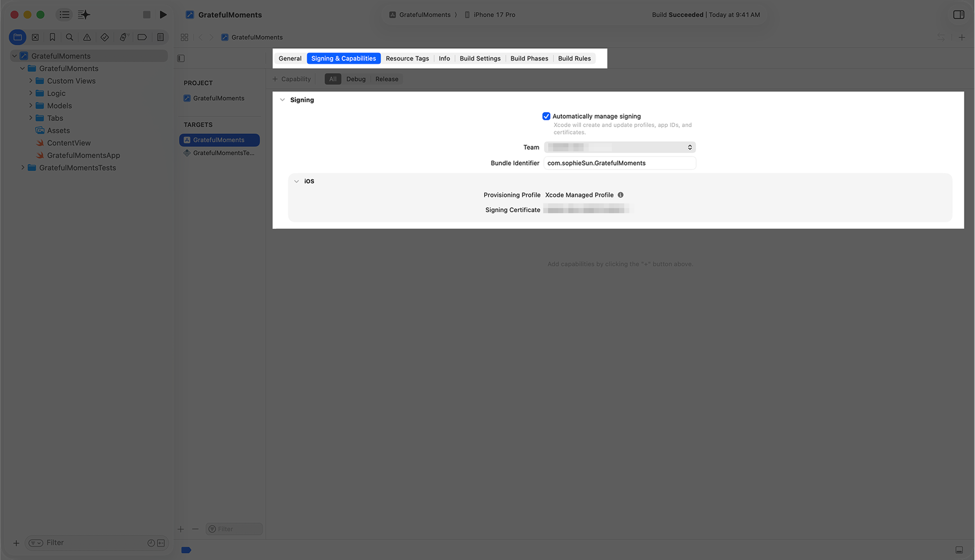Uncheck Automatically manage signing
Viewport: 975px width, 560px height.
click(546, 116)
